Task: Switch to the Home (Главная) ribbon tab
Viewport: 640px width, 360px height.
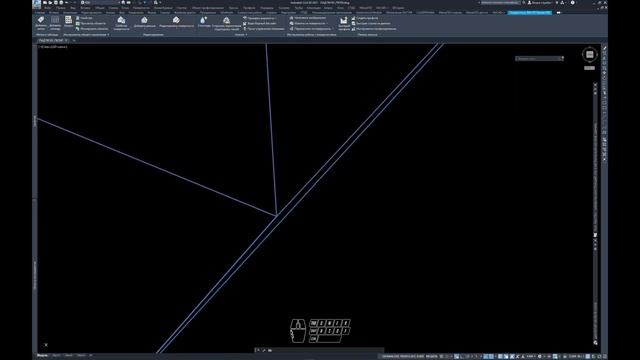Action: (x=40, y=13)
